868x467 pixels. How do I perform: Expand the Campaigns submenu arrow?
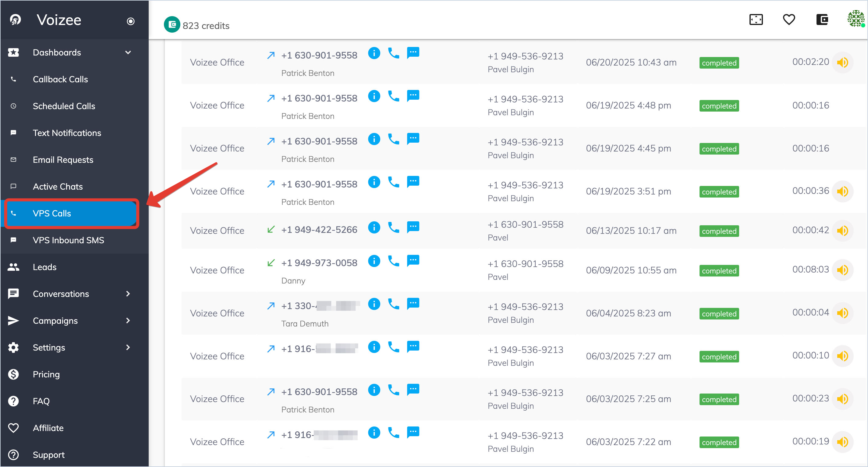tap(128, 320)
